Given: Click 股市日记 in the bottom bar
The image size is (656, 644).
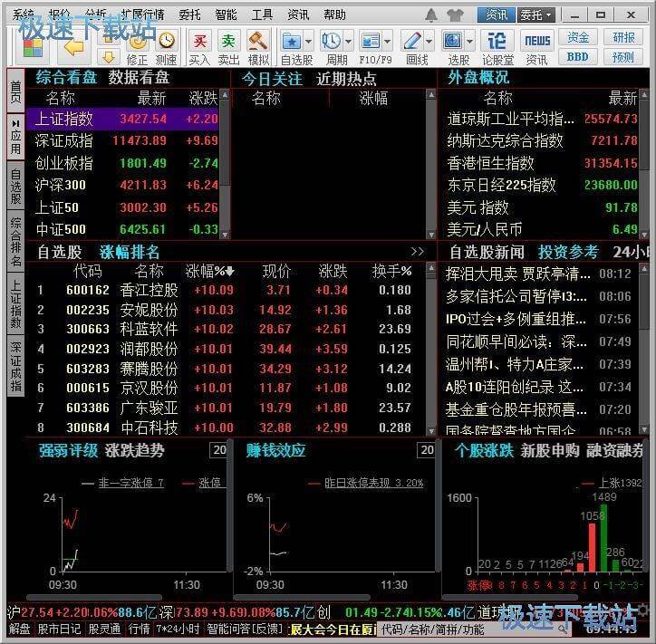Looking at the screenshot, I should tap(59, 629).
